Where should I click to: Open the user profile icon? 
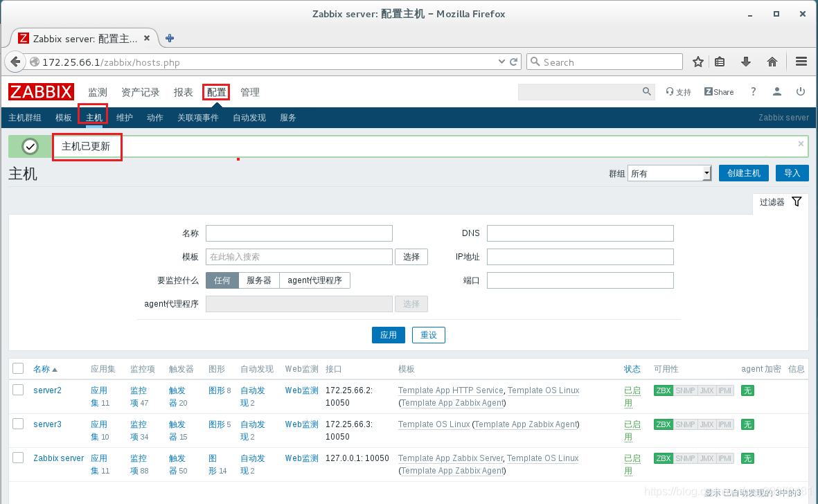click(776, 92)
